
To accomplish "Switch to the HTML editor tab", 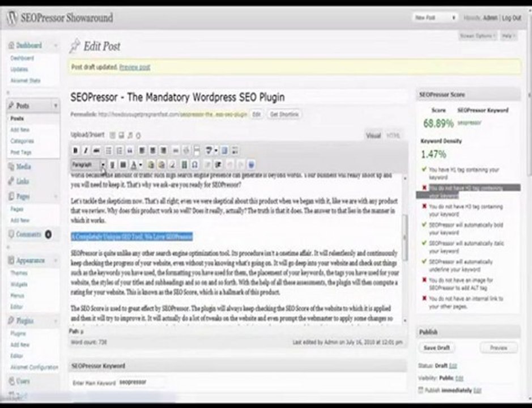I will coord(393,135).
